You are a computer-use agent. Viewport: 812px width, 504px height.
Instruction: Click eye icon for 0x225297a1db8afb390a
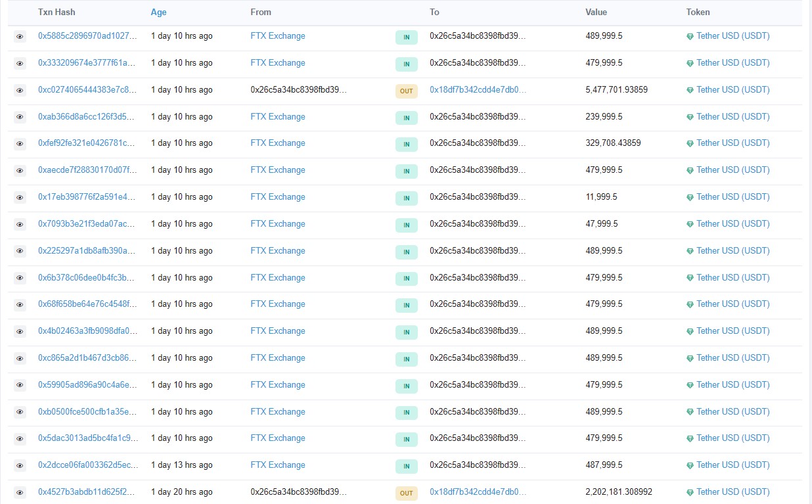click(x=20, y=252)
